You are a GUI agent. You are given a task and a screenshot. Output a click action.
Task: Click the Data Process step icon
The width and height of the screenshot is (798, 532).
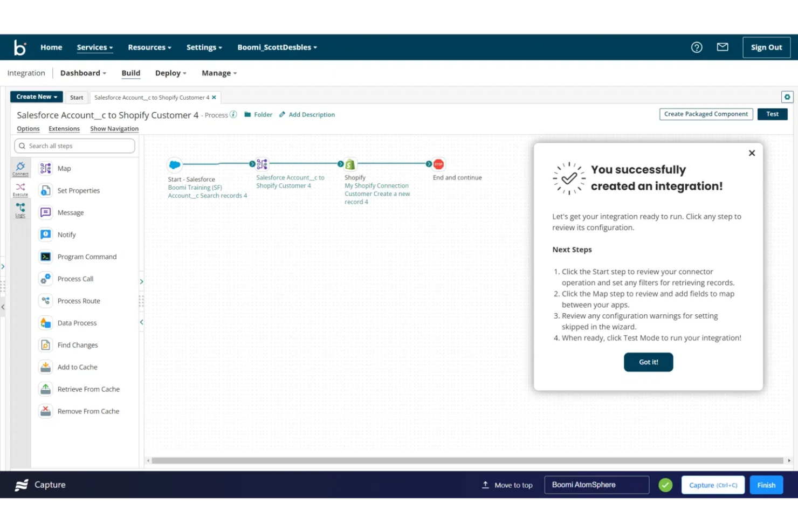(x=45, y=323)
